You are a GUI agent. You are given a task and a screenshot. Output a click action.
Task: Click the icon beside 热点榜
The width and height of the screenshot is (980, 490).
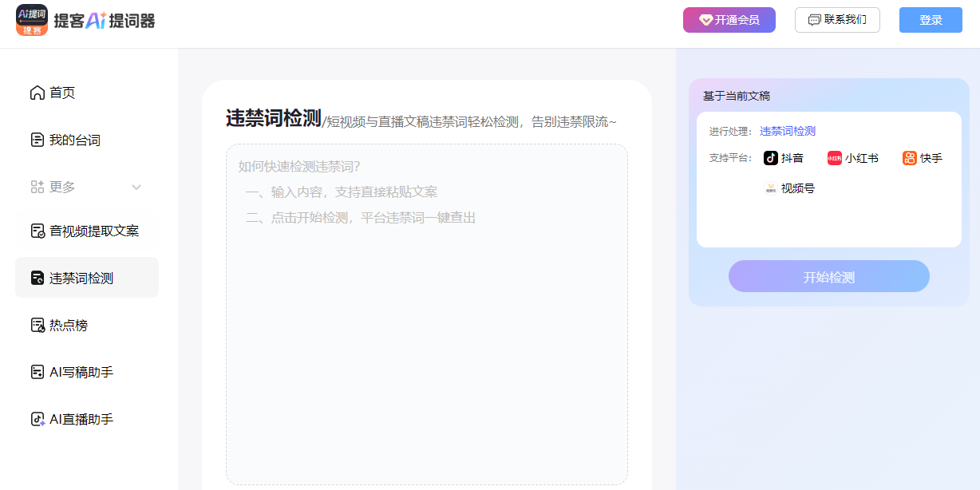click(38, 325)
